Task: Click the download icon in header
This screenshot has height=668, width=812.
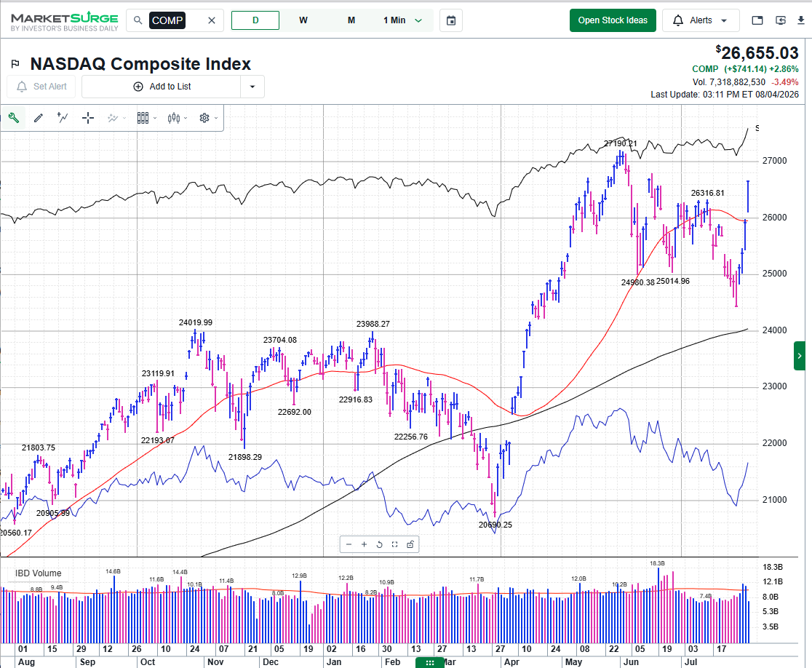Action: coord(800,20)
